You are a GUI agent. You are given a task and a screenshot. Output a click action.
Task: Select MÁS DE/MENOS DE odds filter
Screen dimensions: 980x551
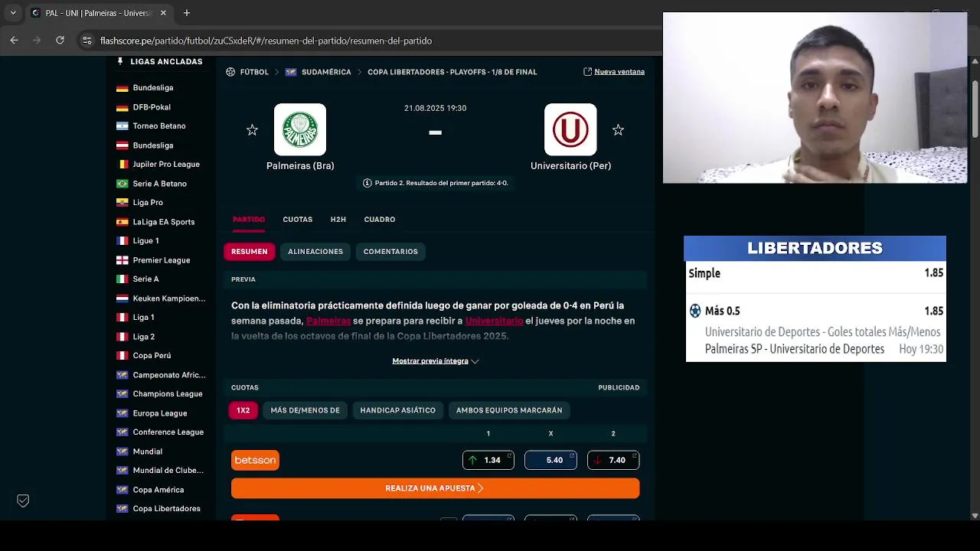click(305, 410)
